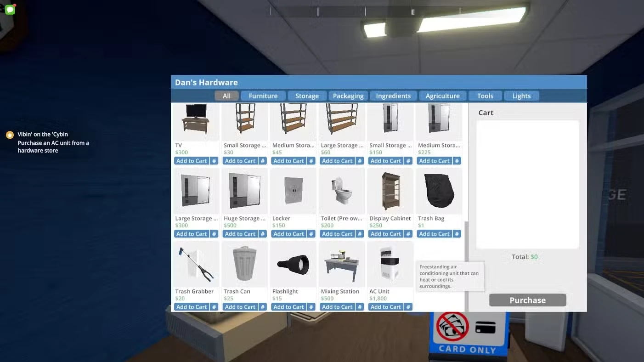Select the TV item thumbnail
Viewport: 644px width, 362px height.
click(x=196, y=122)
